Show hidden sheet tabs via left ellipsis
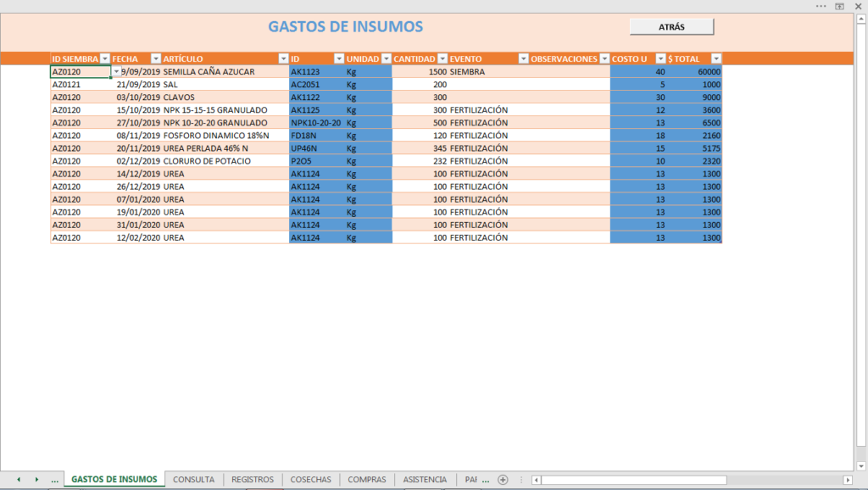The width and height of the screenshot is (868, 490). pyautogui.click(x=54, y=480)
